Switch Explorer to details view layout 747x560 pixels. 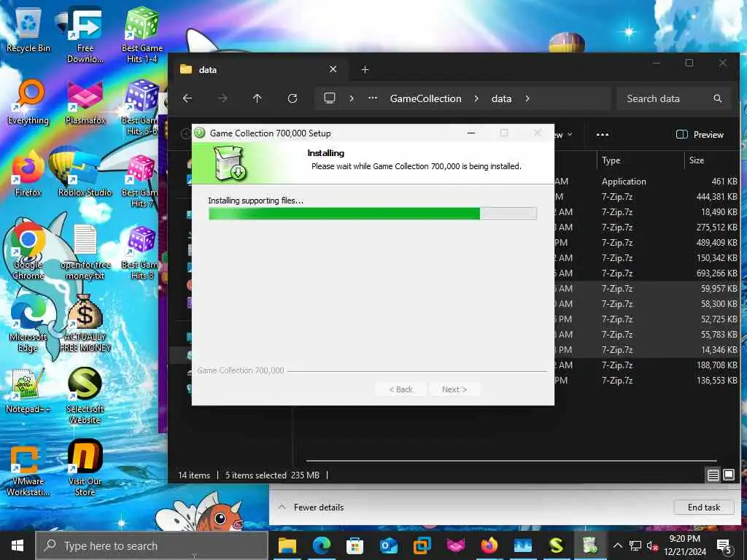[x=713, y=475]
